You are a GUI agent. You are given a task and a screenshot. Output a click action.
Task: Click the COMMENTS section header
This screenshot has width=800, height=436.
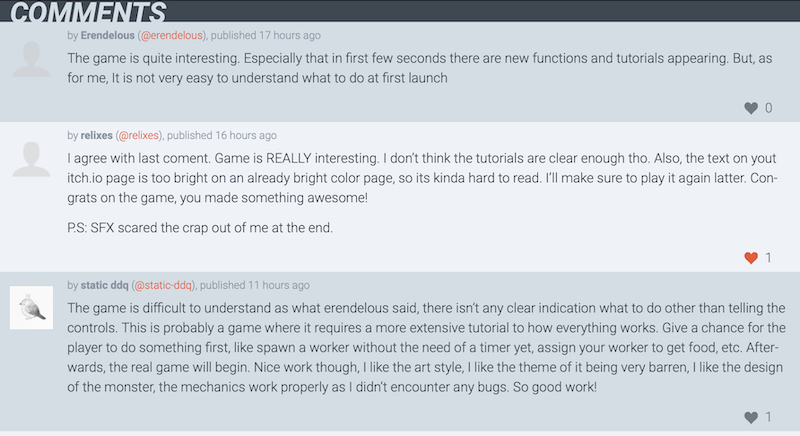[x=88, y=11]
